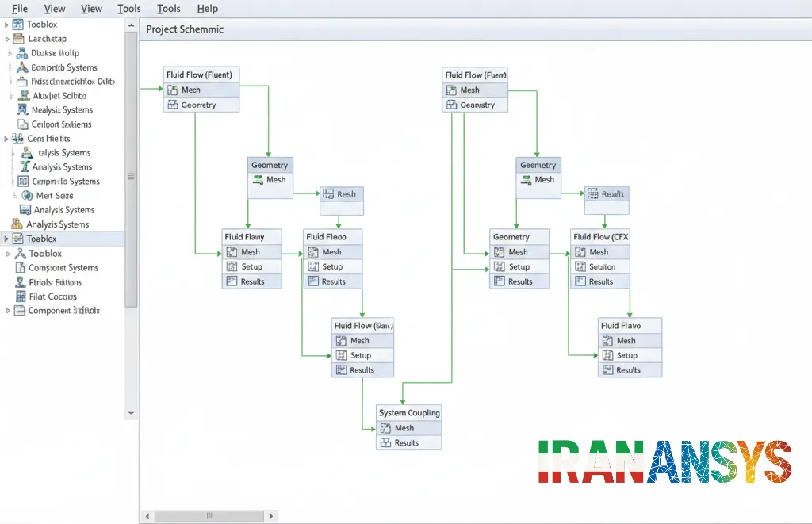Click the Mealysiz Systems icon in sidebar
This screenshot has width=812, height=524.
(23, 109)
